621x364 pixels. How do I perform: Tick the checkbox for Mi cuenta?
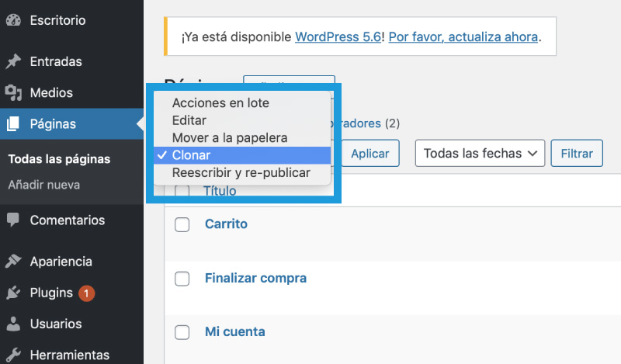pyautogui.click(x=182, y=332)
